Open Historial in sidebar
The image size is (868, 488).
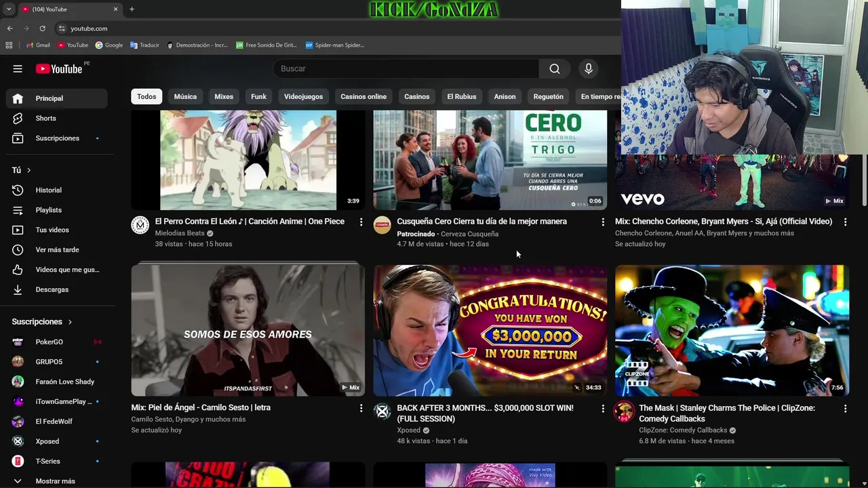[x=56, y=190]
